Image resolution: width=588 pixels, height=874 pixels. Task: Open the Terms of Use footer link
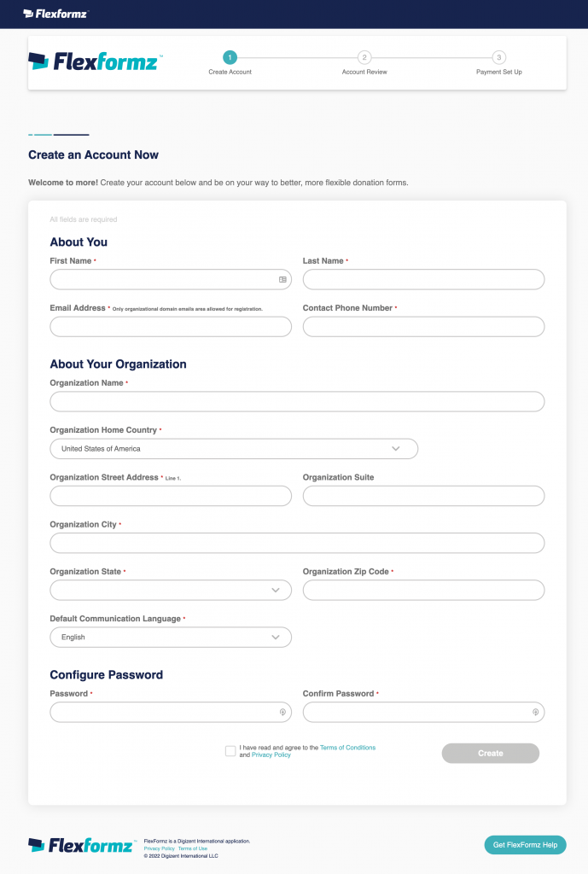[192, 848]
